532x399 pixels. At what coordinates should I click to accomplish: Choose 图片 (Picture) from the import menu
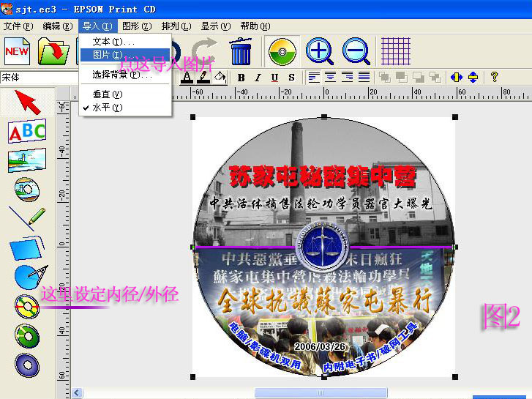point(107,55)
